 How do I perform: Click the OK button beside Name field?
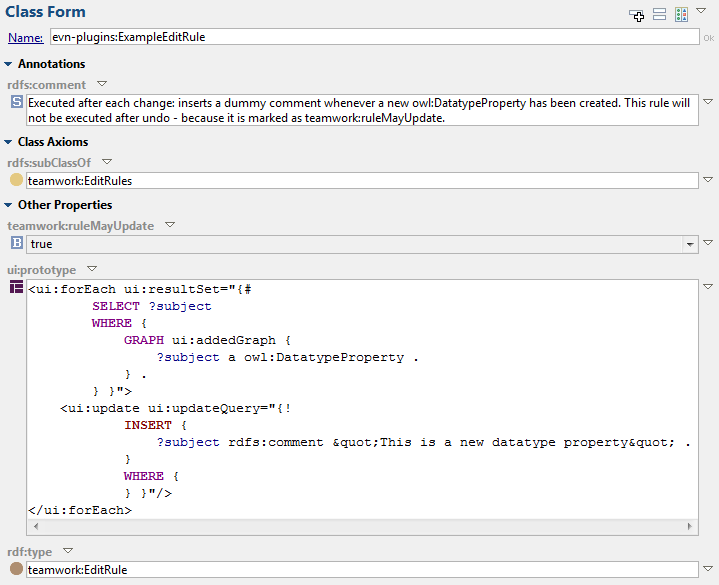(709, 38)
